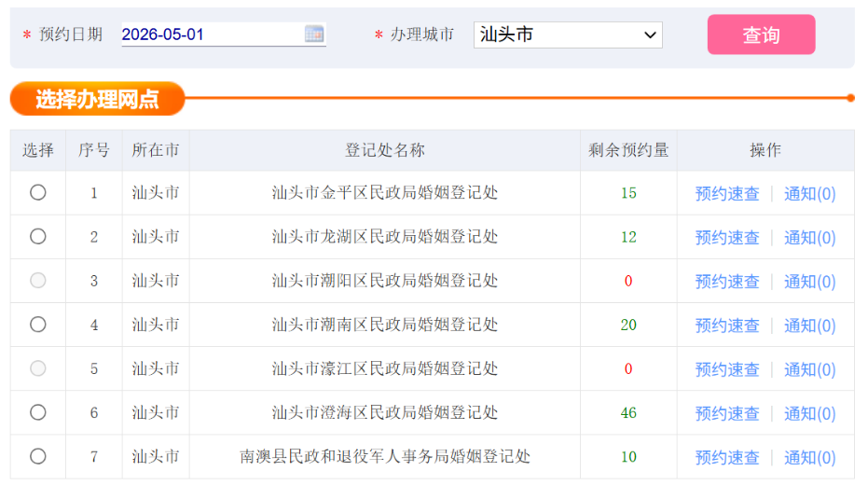Screen dimensions: 868x485
Task: Open 通知(0) for 南澳县 row
Action: pos(810,457)
